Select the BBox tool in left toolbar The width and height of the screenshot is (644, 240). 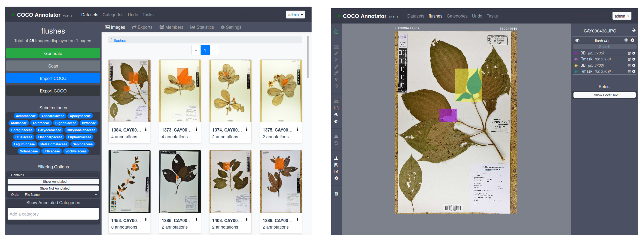[x=336, y=47]
